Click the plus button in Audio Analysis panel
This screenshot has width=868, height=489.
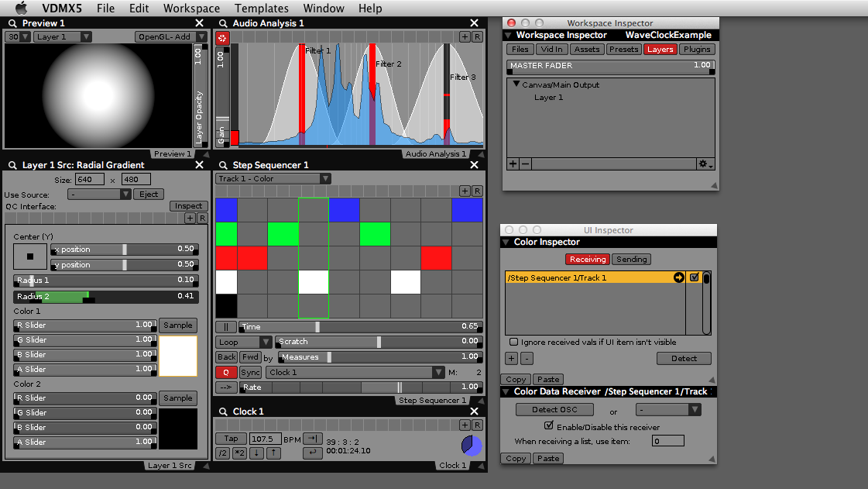click(x=465, y=36)
